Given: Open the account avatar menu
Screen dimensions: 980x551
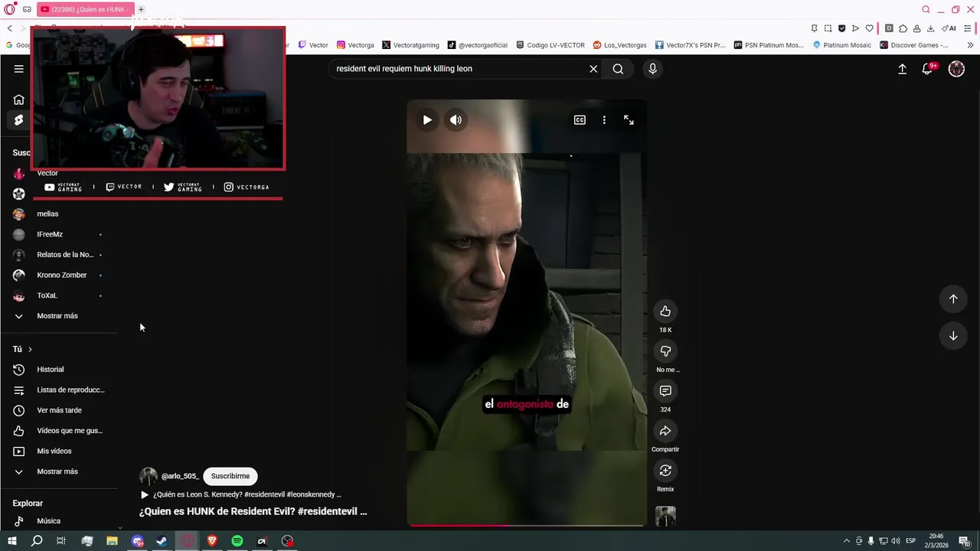Looking at the screenshot, I should 956,69.
